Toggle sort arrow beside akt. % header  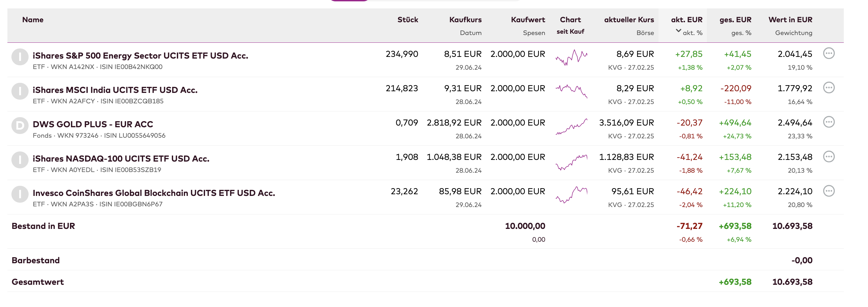[678, 31]
